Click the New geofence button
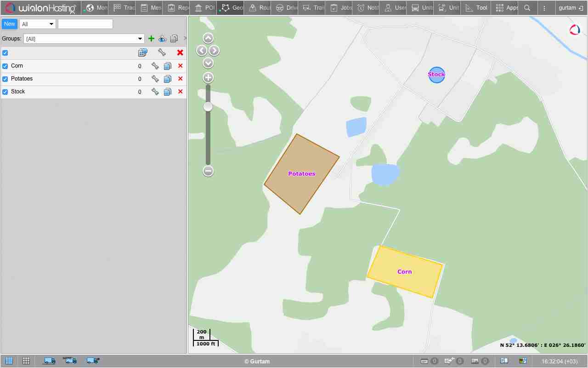The width and height of the screenshot is (588, 368). pyautogui.click(x=9, y=24)
